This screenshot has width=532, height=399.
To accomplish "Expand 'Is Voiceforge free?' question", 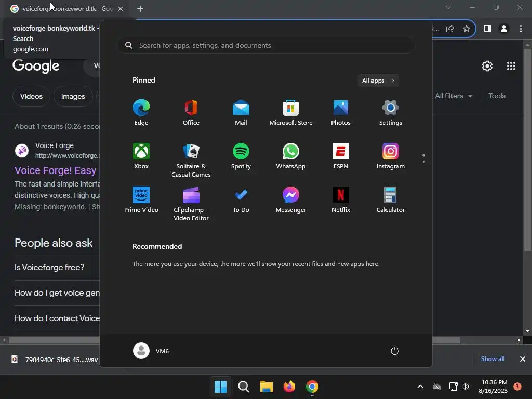I will tap(57, 268).
